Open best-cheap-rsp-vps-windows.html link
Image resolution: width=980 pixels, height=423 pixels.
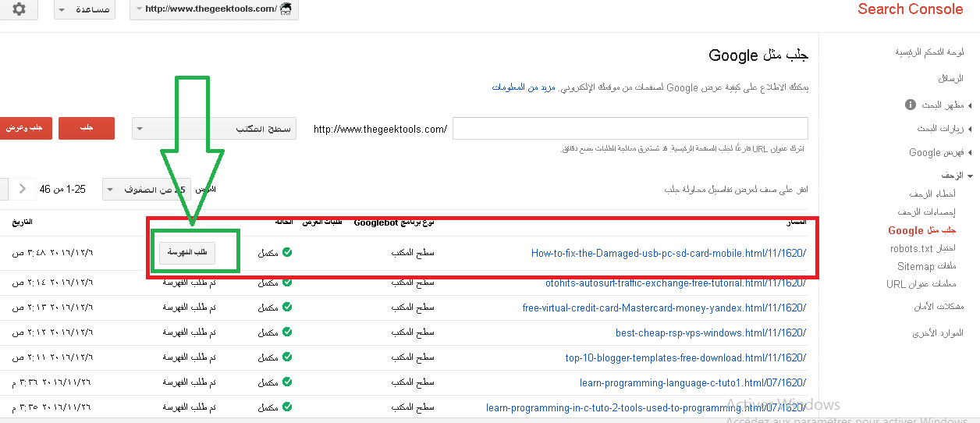coord(711,332)
